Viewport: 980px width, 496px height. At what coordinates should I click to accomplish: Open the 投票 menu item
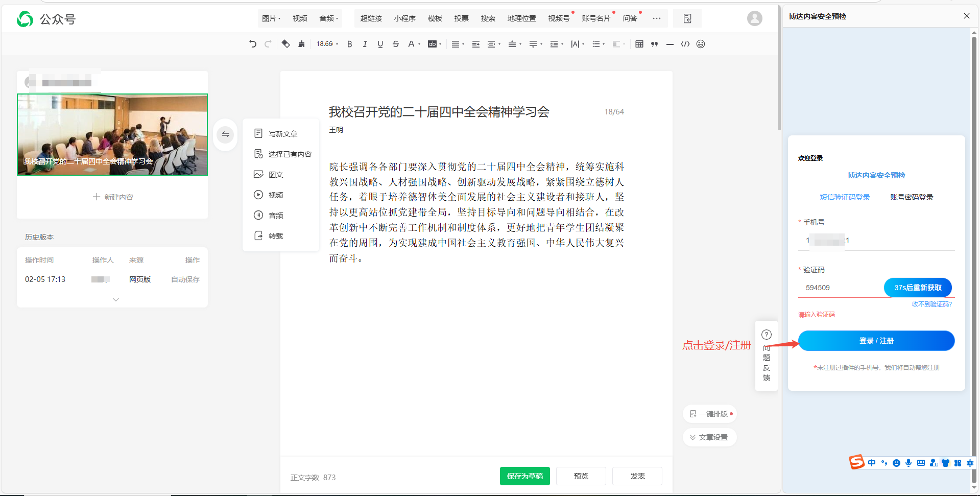[x=461, y=18]
